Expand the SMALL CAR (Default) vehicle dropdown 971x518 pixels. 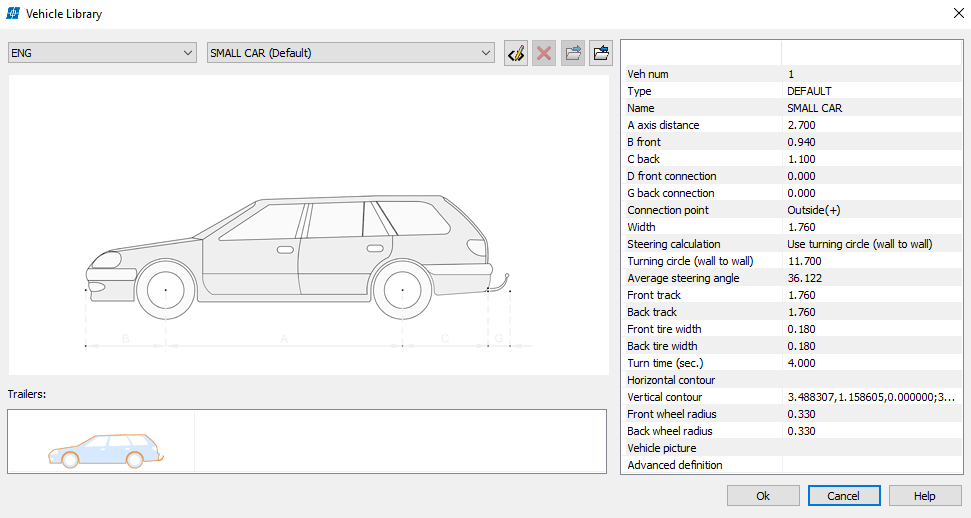350,53
